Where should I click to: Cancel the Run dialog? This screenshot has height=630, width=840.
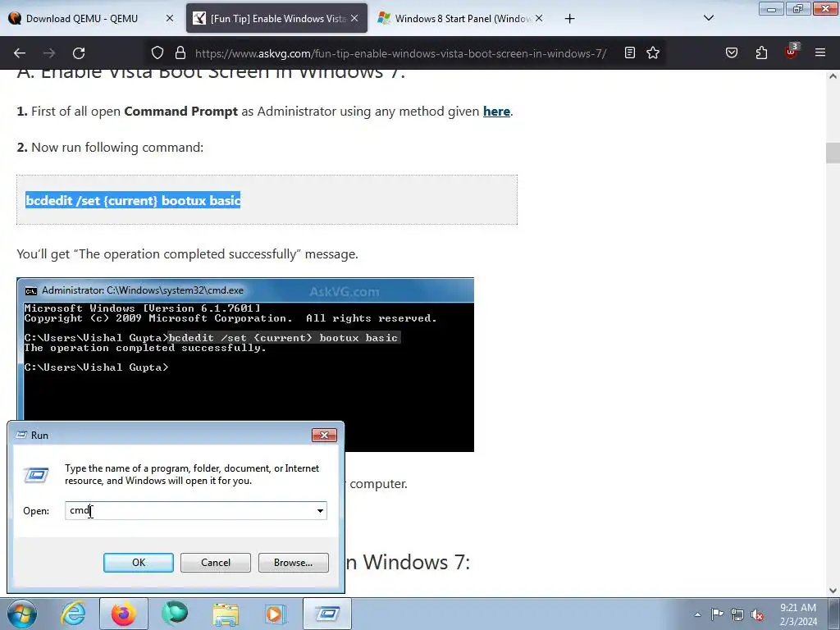click(x=216, y=563)
